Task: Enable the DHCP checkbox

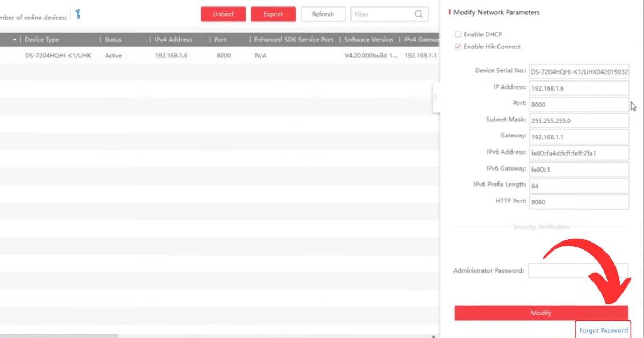Action: coord(458,34)
